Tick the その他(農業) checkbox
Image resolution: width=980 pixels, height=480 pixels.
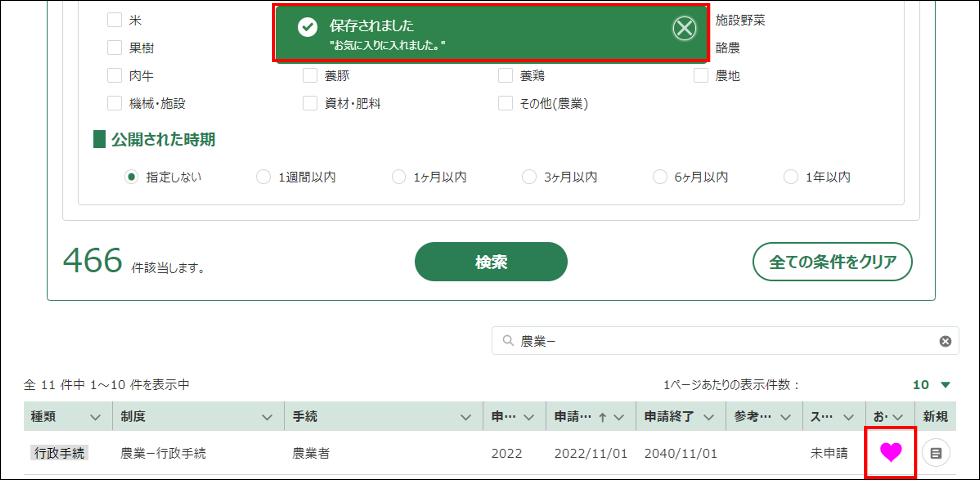[506, 103]
